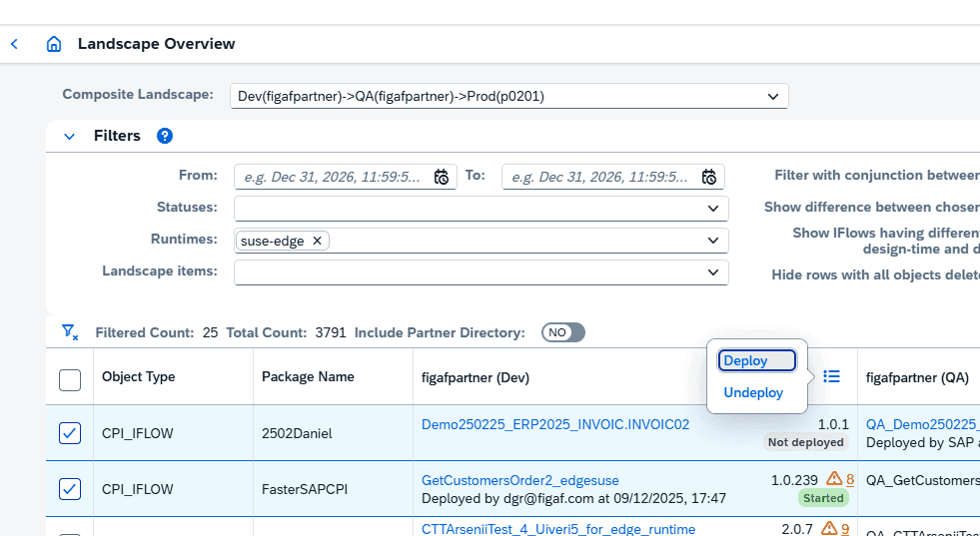Viewport: 980px width, 536px height.
Task: Open the Dev column actions list icon
Action: point(832,376)
